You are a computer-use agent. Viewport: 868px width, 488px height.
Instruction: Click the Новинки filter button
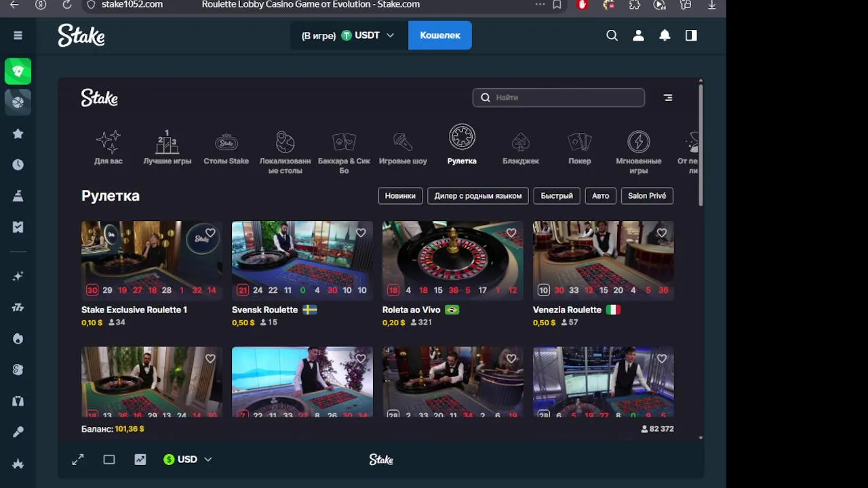coord(400,196)
